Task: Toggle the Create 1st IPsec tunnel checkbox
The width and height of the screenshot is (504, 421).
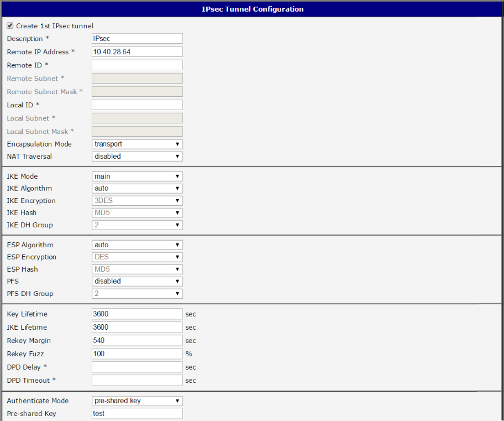Action: click(10, 26)
